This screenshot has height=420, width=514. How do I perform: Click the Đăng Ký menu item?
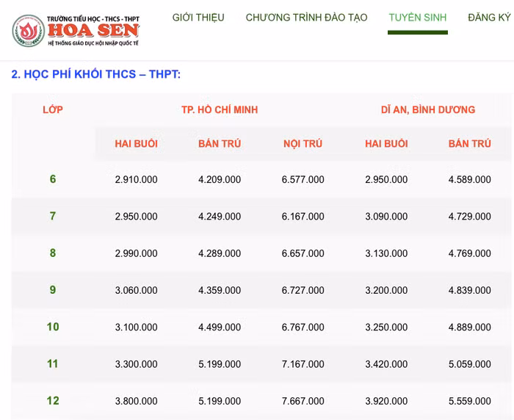coord(488,18)
